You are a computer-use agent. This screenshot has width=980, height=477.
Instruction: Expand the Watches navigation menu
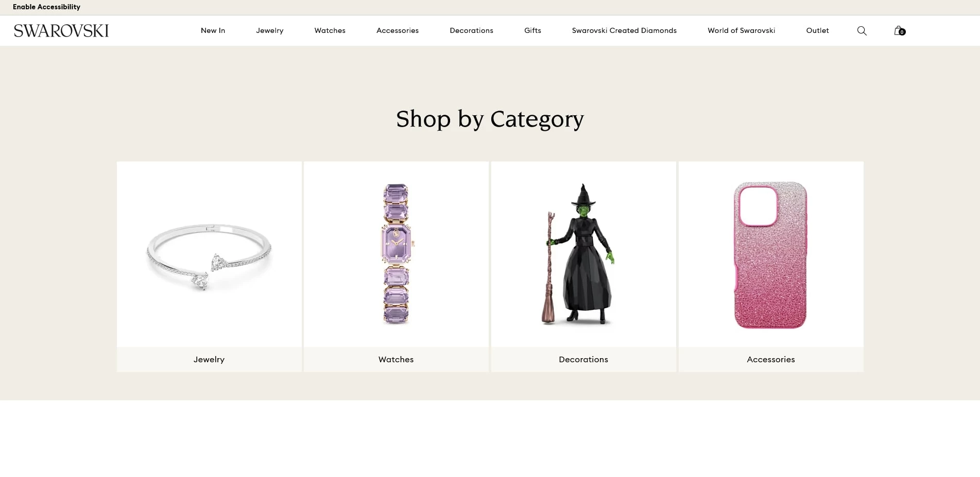coord(330,30)
